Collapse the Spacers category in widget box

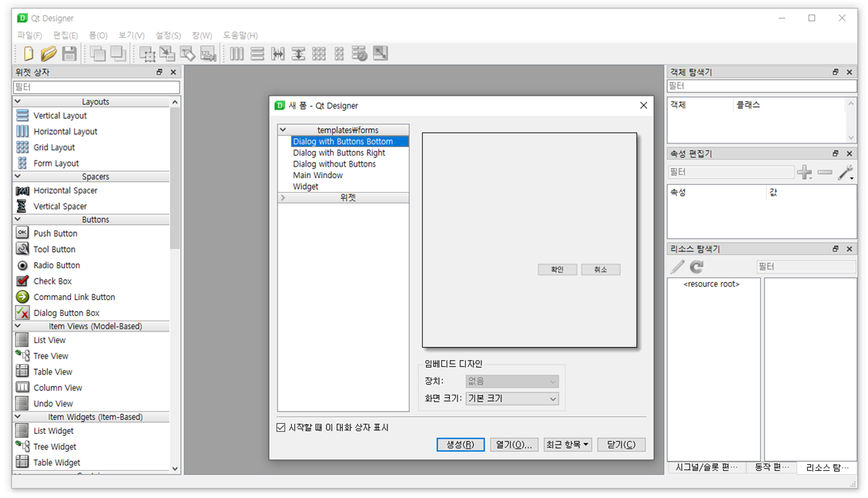click(x=17, y=177)
